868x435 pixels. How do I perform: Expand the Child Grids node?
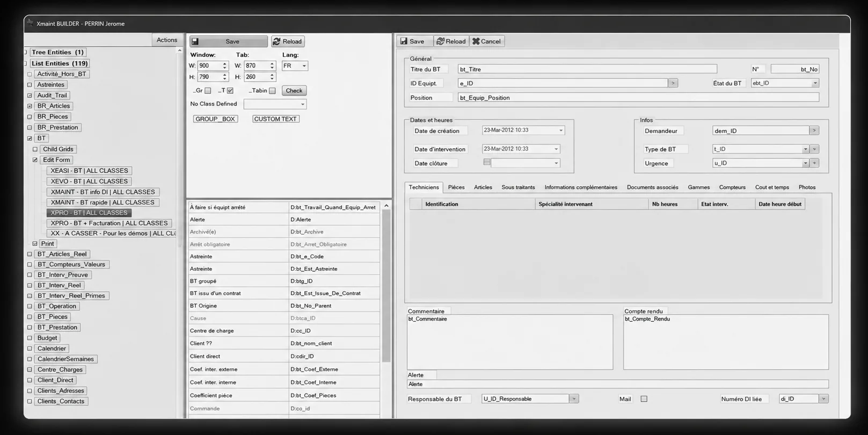[35, 149]
